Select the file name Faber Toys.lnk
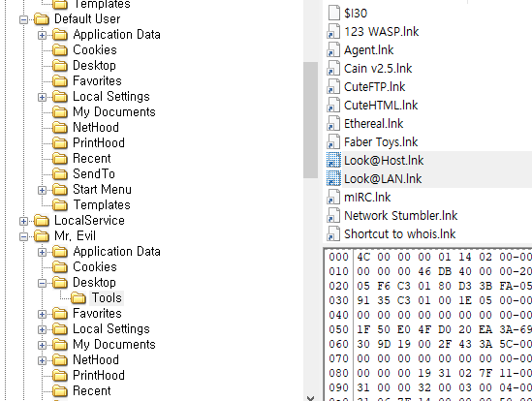This screenshot has height=401, width=532. click(x=381, y=142)
